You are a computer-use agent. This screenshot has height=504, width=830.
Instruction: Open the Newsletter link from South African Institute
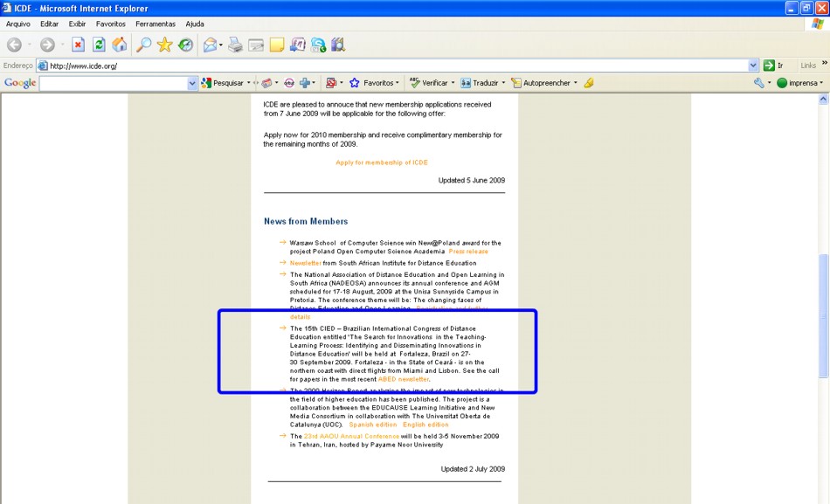[306, 263]
